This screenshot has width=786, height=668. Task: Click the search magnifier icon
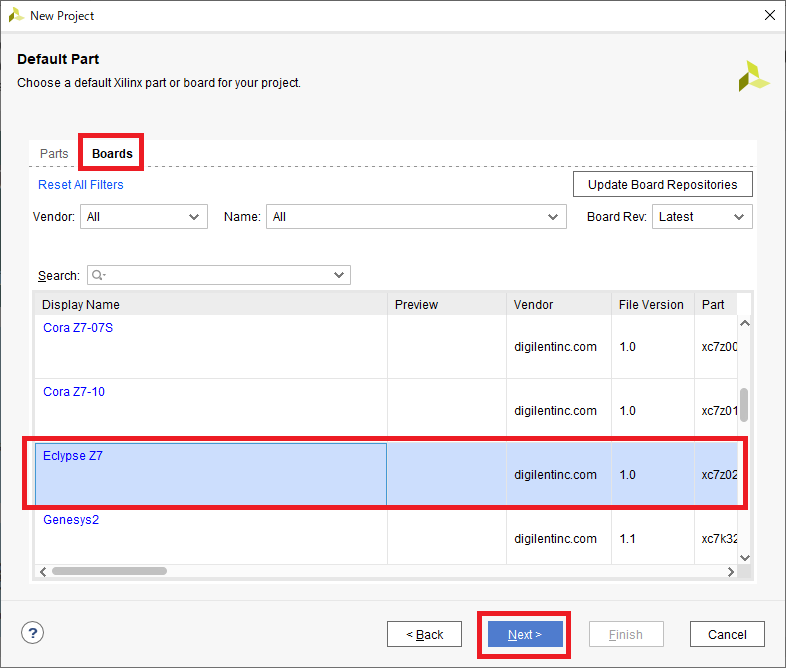point(99,275)
